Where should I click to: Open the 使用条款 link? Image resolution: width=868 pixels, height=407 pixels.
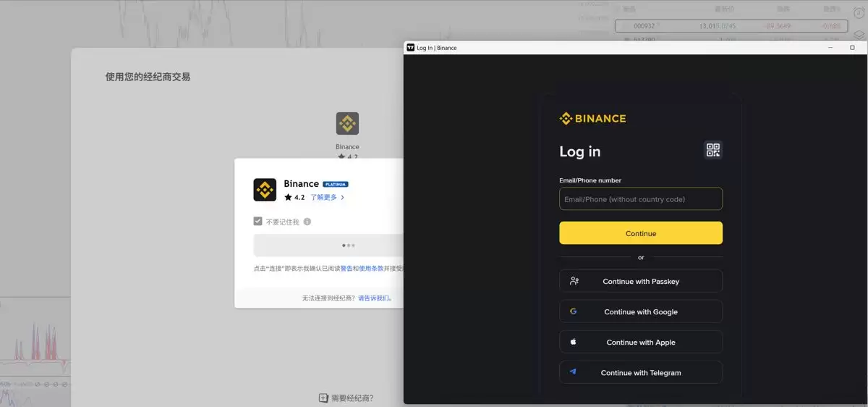[x=371, y=268]
